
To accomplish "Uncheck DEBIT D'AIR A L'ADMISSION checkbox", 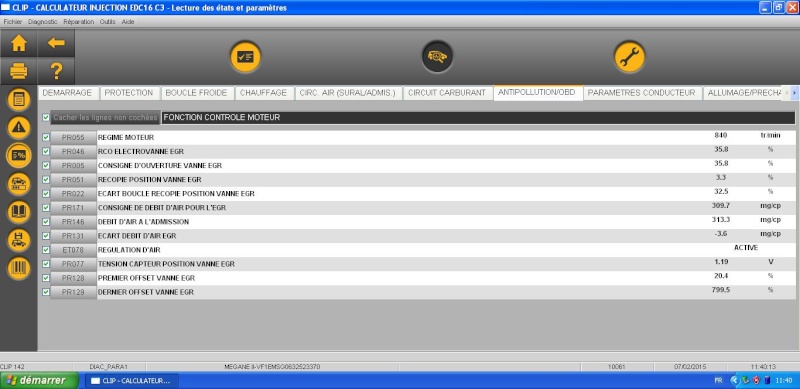I will pos(46,222).
